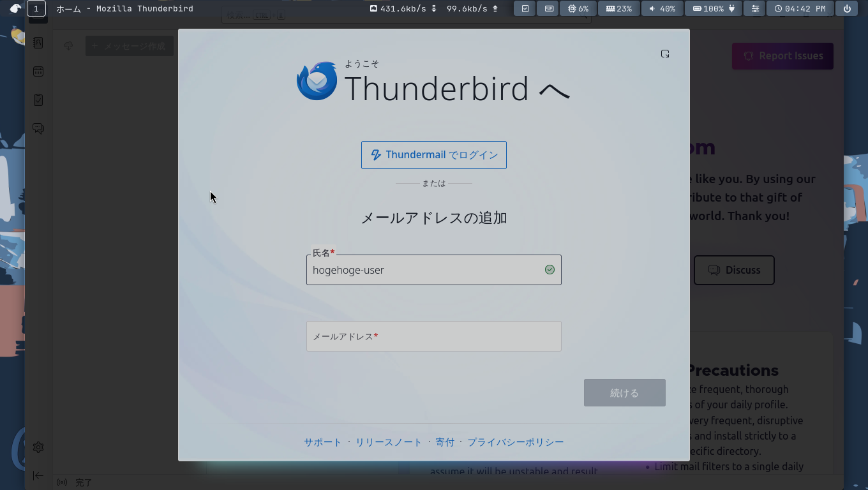Focus the 氏名 name input field
Screen dimensions: 868x490
pyautogui.click(x=434, y=270)
